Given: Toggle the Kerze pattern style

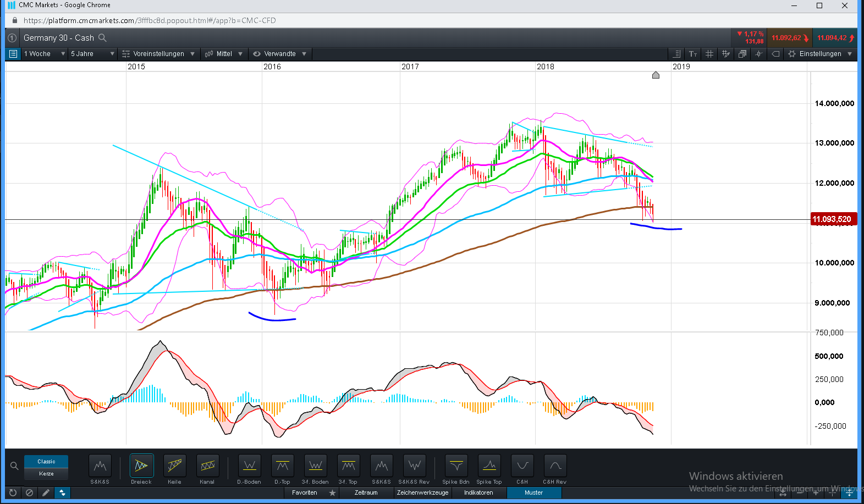Looking at the screenshot, I should pos(46,474).
